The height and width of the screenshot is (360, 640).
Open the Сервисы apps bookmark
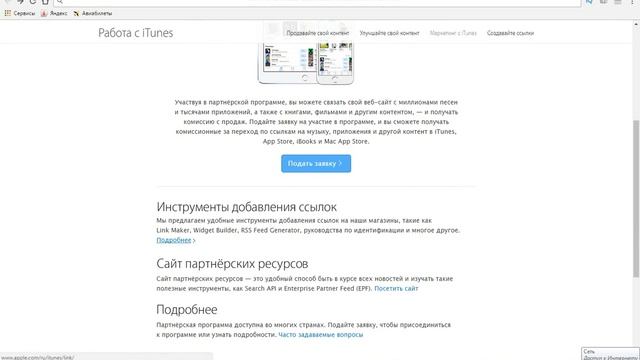20,13
